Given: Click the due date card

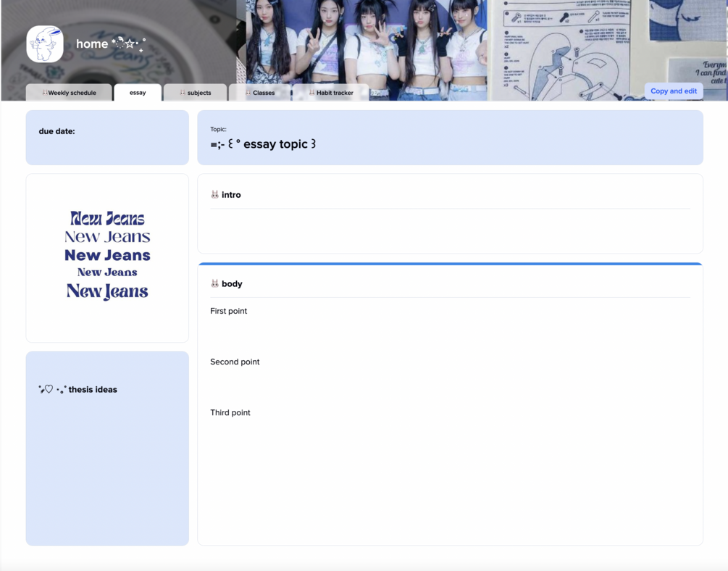Looking at the screenshot, I should (107, 138).
